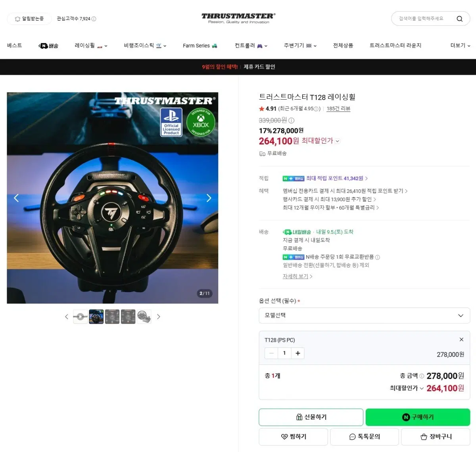Click the green 구매하기 button
The image size is (476, 452).
coord(418,417)
